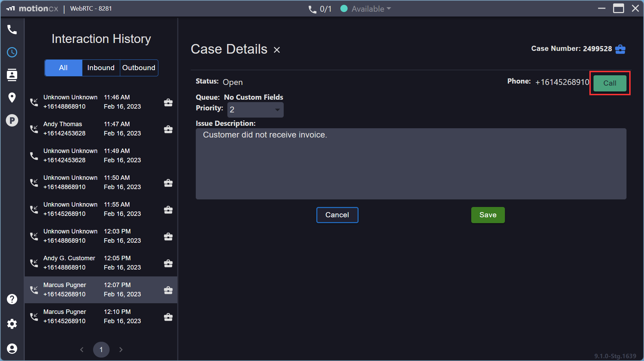Viewport: 644px width, 361px height.
Task: Click the Interaction History heading
Action: point(101,39)
